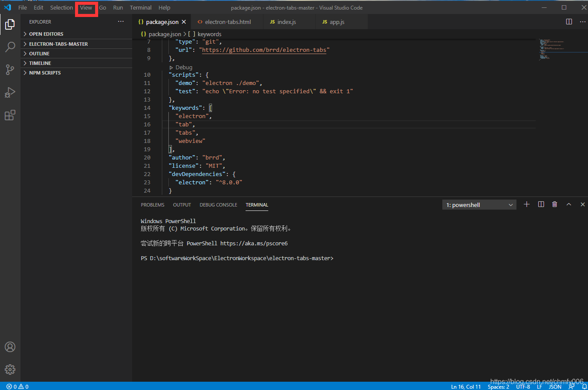Open the Manage gear icon
This screenshot has width=588, height=390.
10,370
